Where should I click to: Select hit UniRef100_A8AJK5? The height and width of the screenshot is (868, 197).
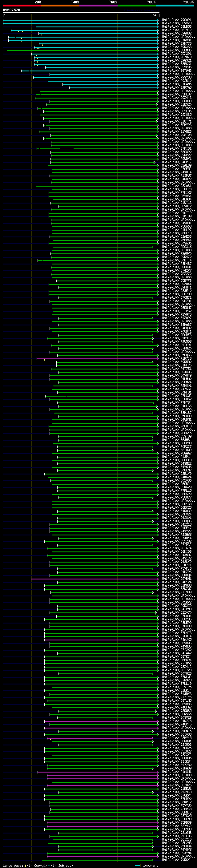point(176,640)
